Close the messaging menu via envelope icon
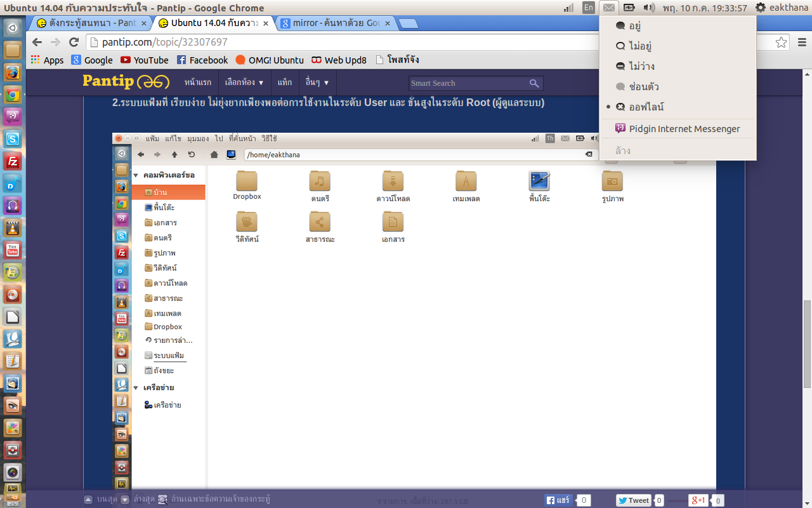Viewport: 812px width, 508px height. (609, 8)
